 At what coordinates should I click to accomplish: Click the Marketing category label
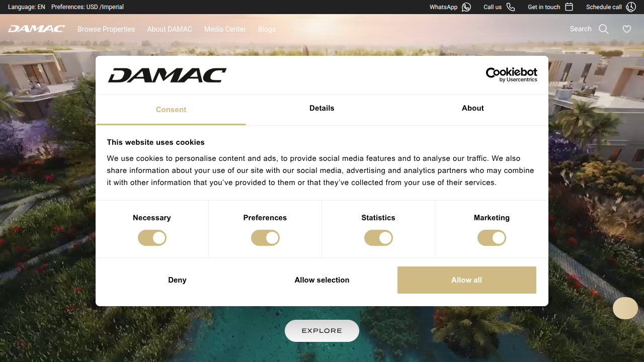(x=492, y=218)
